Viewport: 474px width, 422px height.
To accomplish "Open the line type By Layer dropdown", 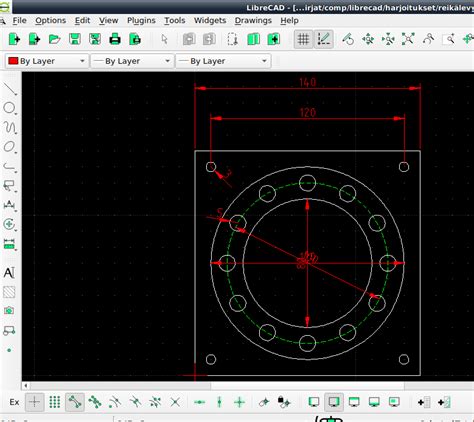I will pyautogui.click(x=223, y=61).
